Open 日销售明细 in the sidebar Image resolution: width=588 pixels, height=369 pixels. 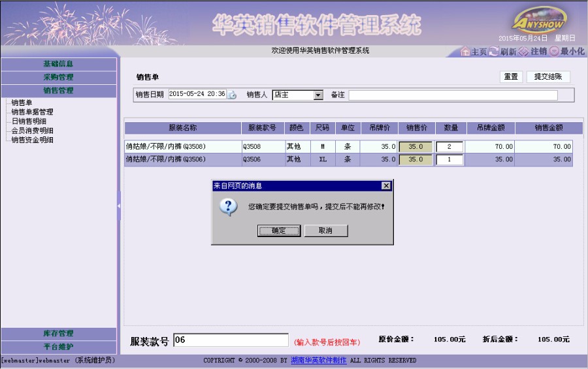coord(29,121)
